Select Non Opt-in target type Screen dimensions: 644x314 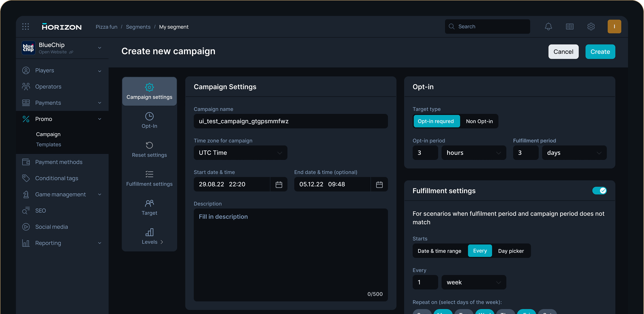pos(479,121)
